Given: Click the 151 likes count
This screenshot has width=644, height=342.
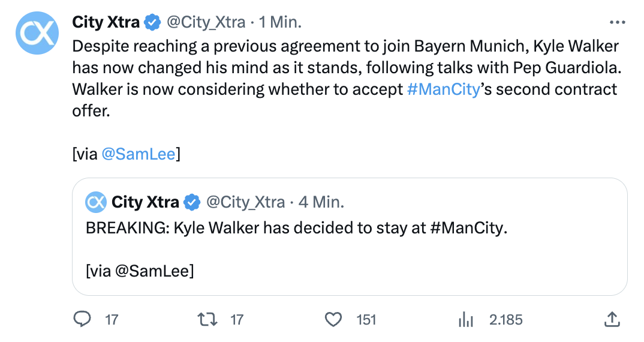Looking at the screenshot, I should [x=366, y=320].
